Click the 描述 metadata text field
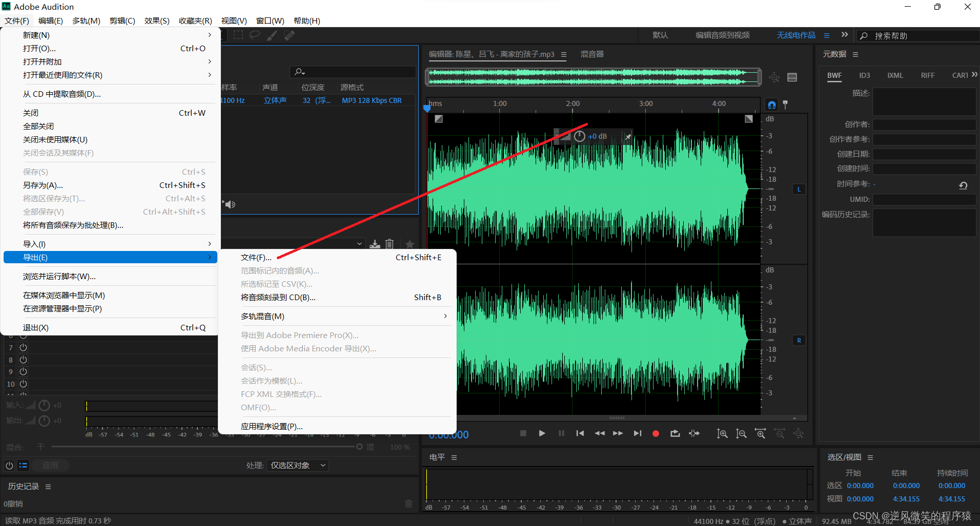Viewport: 980px width, 526px height. click(x=924, y=101)
